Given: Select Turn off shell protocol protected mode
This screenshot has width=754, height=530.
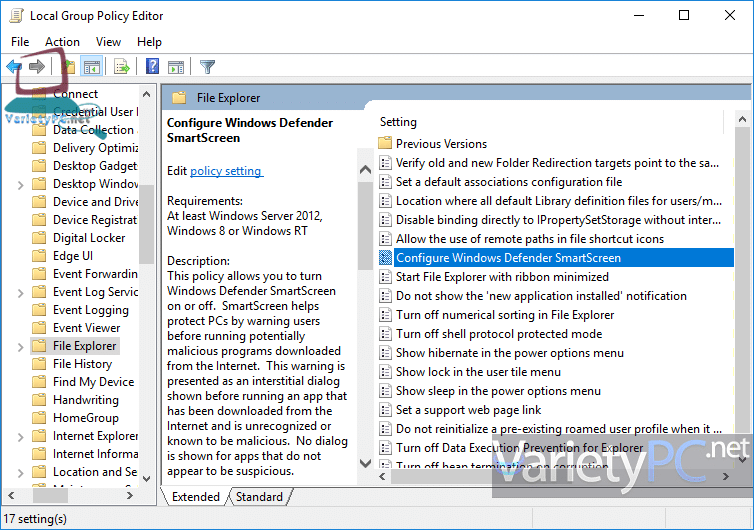Looking at the screenshot, I should (499, 334).
